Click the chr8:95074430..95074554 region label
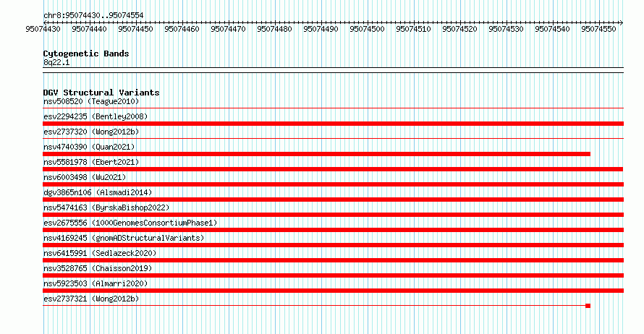 [93, 15]
